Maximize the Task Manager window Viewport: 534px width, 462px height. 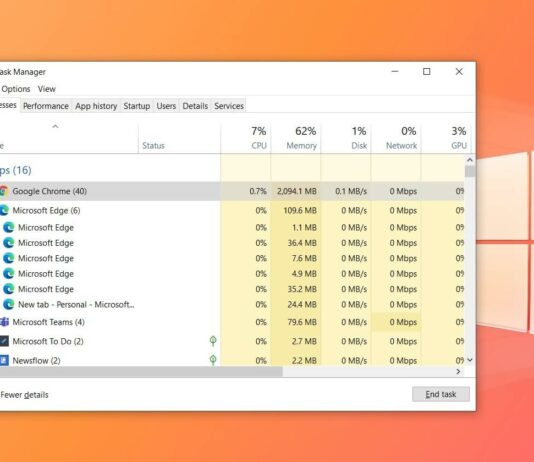click(427, 71)
